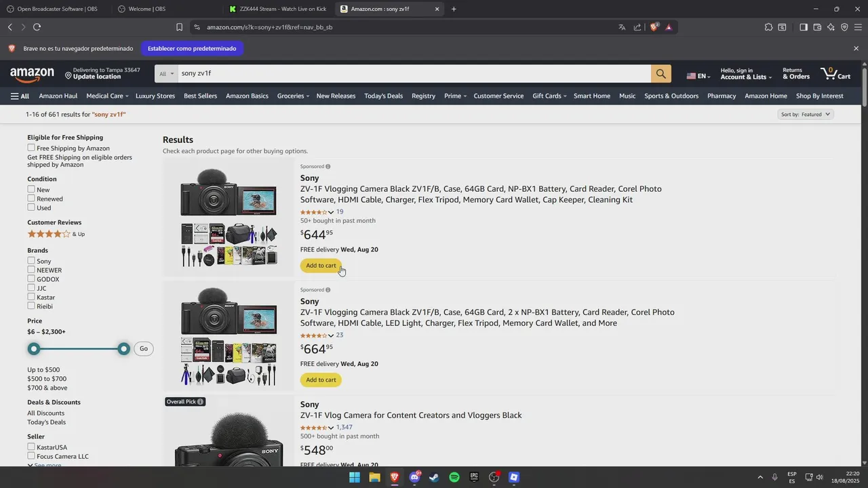The height and width of the screenshot is (488, 868).
Task: Open Steam from the taskbar
Action: [434, 477]
